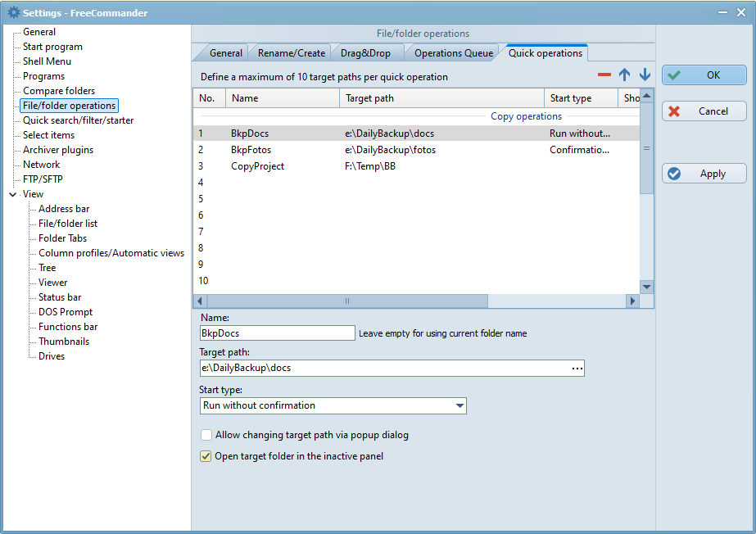The height and width of the screenshot is (534, 756).
Task: Open Tree settings under View
Action: click(48, 268)
